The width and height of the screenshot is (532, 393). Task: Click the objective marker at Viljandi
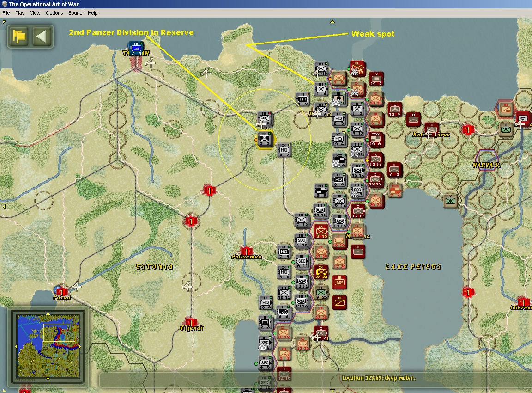191,322
